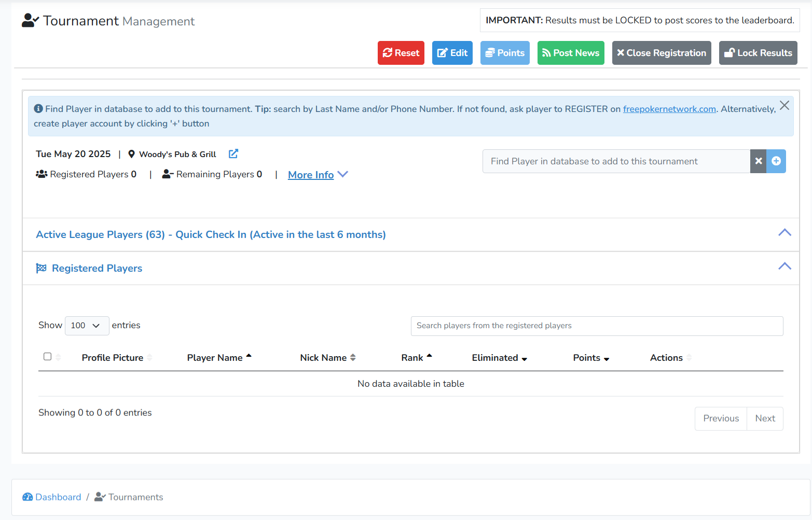Click the external link icon beside Woody's Pub & Grill

(233, 154)
